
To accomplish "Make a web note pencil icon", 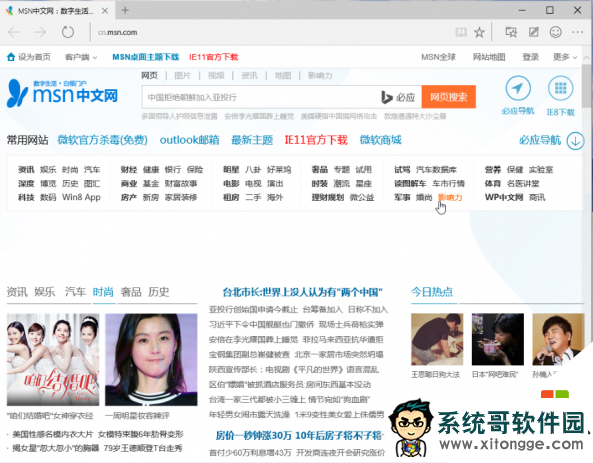I will coord(534,32).
